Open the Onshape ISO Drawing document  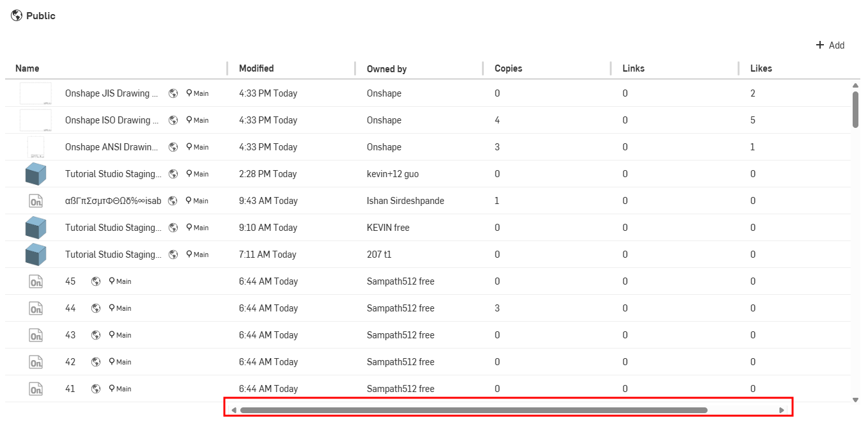click(x=111, y=120)
